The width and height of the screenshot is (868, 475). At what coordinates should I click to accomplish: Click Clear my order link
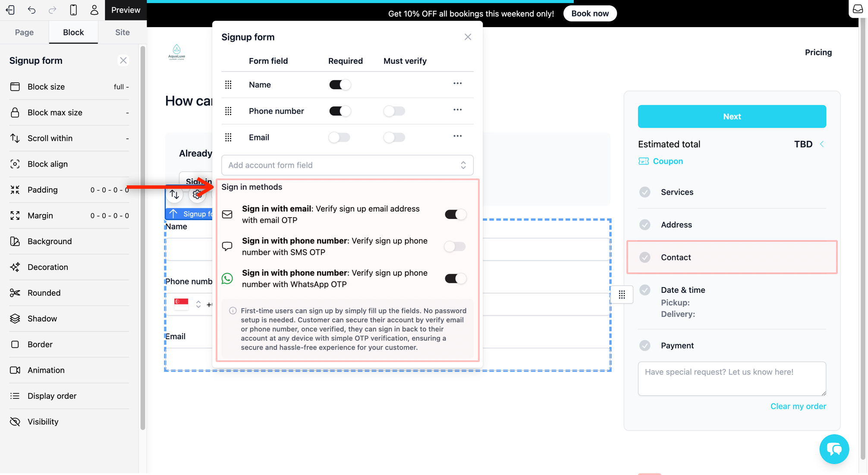click(x=798, y=406)
